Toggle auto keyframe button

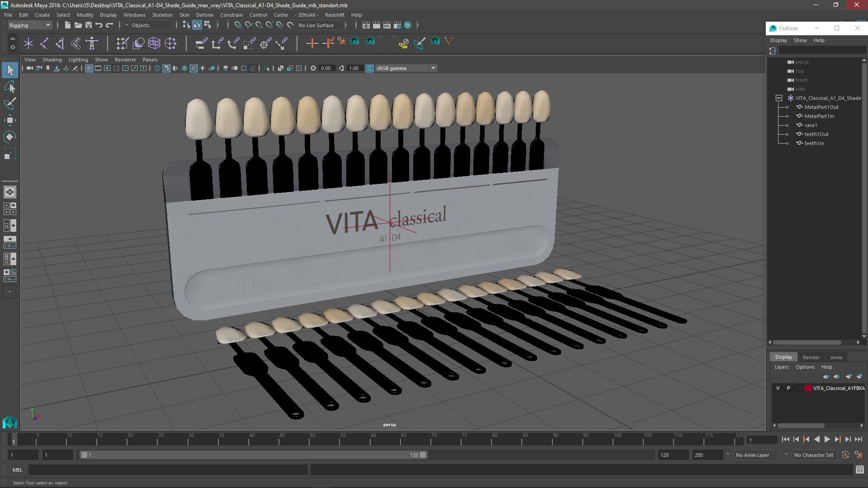[x=845, y=455]
